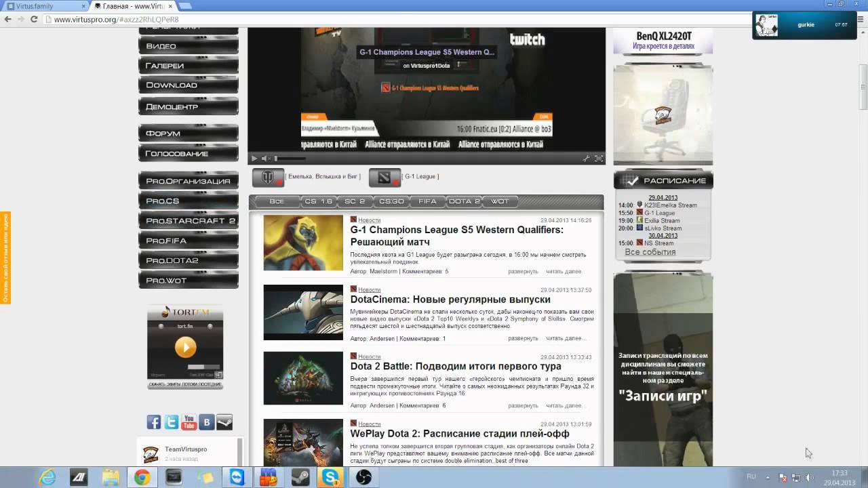Open the Форум sidebar menu

pos(189,134)
